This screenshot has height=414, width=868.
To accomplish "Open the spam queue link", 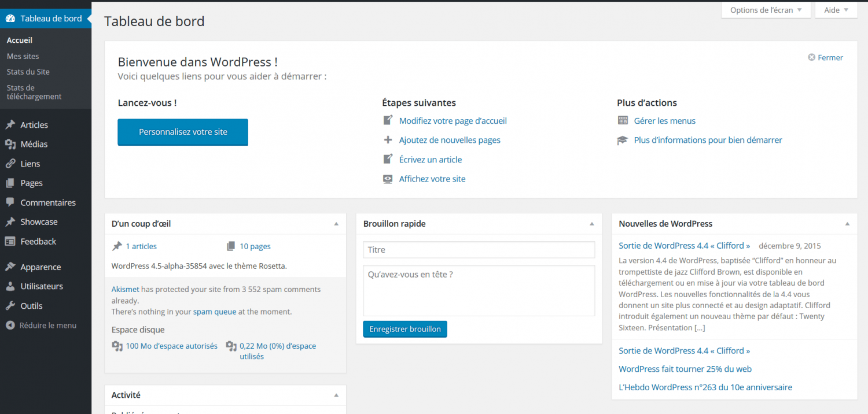I will [215, 312].
